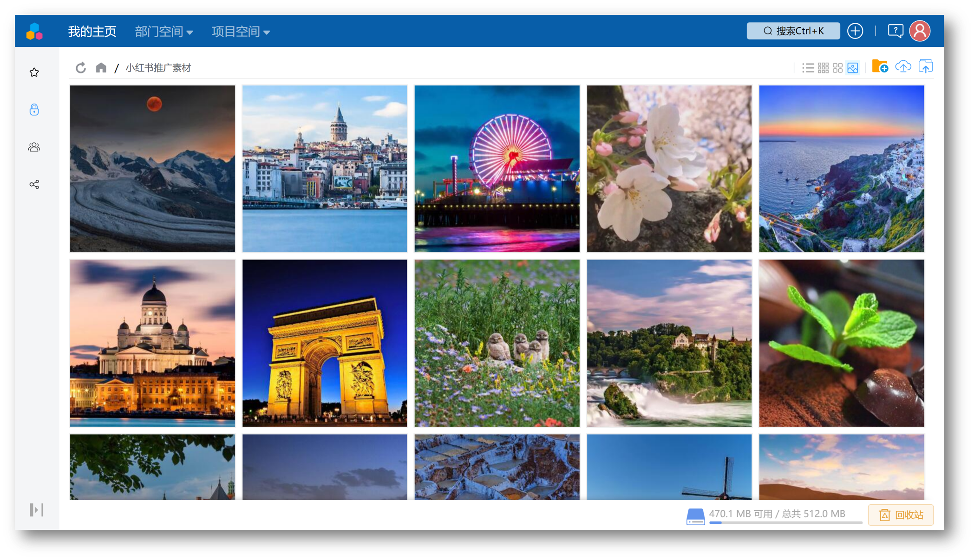Image resolution: width=974 pixels, height=560 pixels.
Task: Go to the home folder icon
Action: [101, 68]
